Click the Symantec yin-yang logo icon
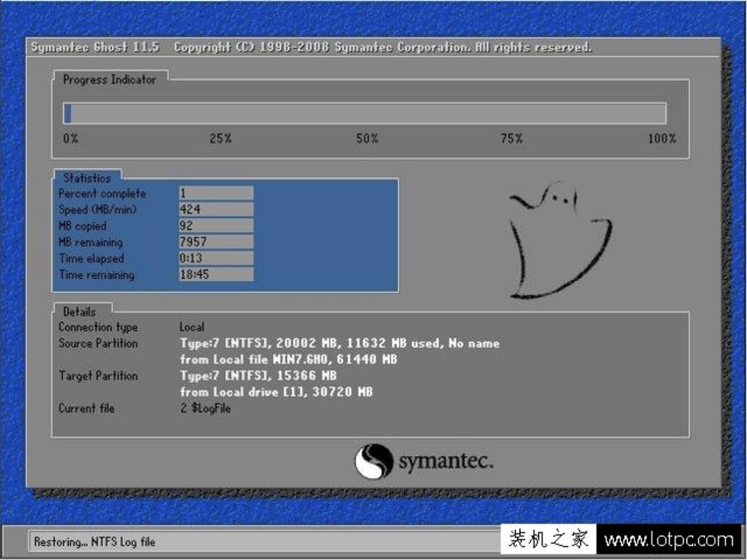The image size is (747, 560). (x=373, y=461)
